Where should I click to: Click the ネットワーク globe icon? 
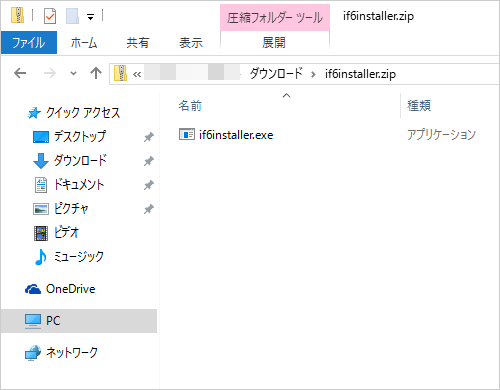click(33, 353)
